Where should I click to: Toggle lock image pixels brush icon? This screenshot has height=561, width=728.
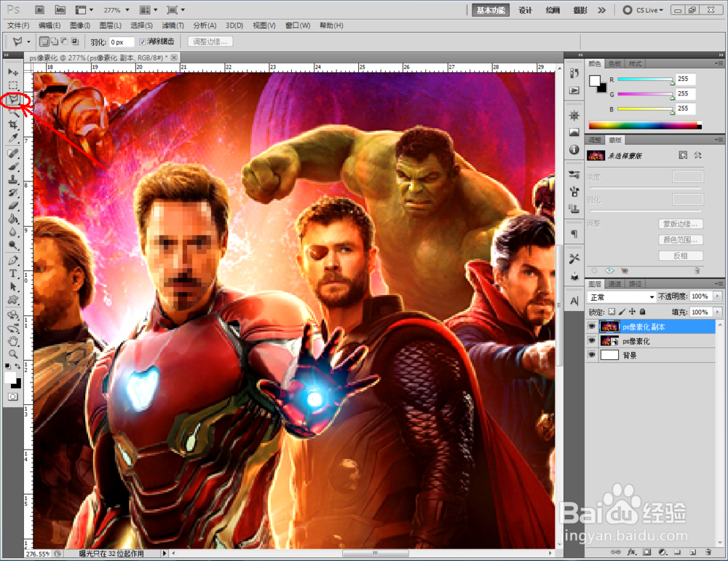(622, 312)
